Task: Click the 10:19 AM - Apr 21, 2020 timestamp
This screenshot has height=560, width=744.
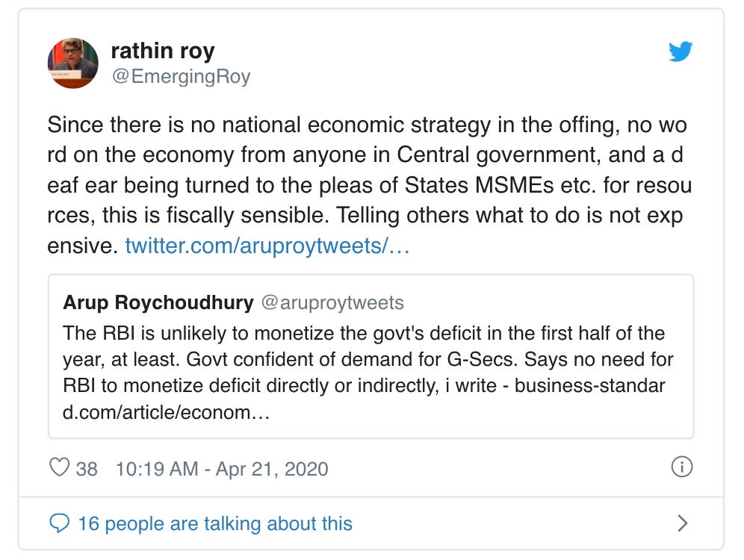Action: [222, 469]
